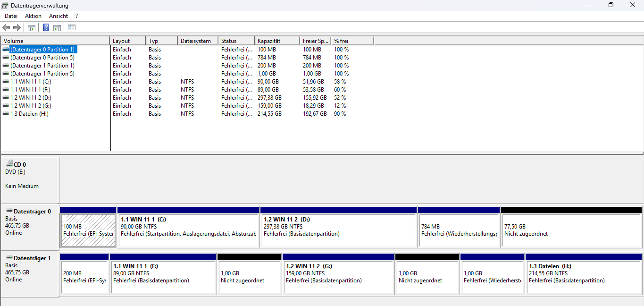Click volume icon of Datenträger 1 Partition 5
The image size is (644, 306).
click(6, 73)
